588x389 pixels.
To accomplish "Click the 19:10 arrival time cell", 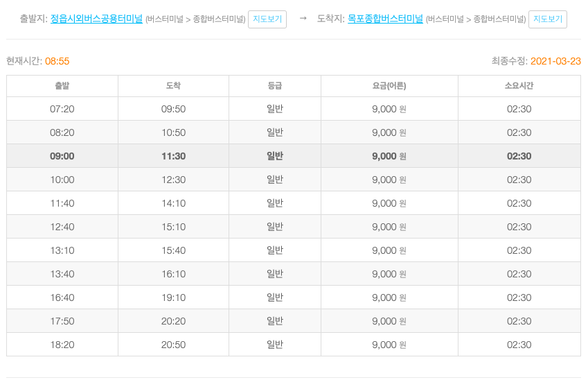I will (174, 297).
